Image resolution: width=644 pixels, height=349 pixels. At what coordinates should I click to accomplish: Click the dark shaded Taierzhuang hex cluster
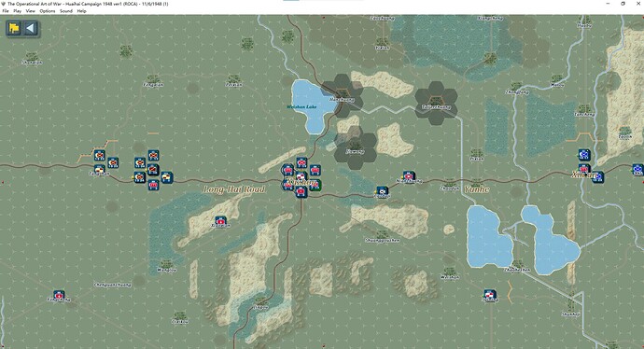436,104
